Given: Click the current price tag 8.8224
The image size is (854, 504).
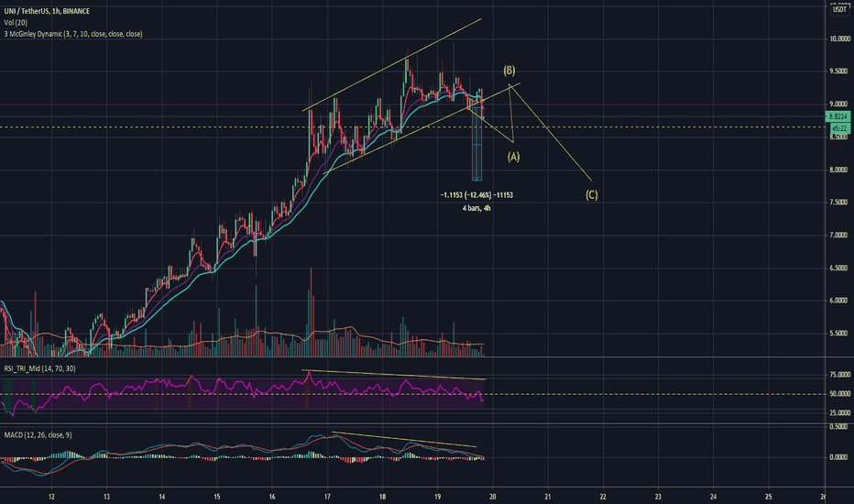Looking at the screenshot, I should point(838,116).
